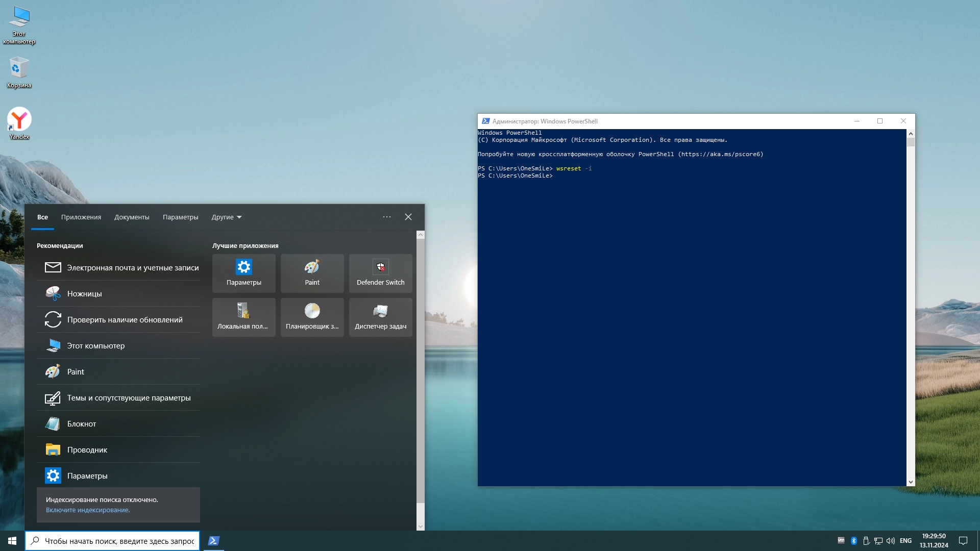Viewport: 980px width, 551px height.
Task: Open the Task Manager tile (Диспетчер задач)
Action: coord(380,317)
